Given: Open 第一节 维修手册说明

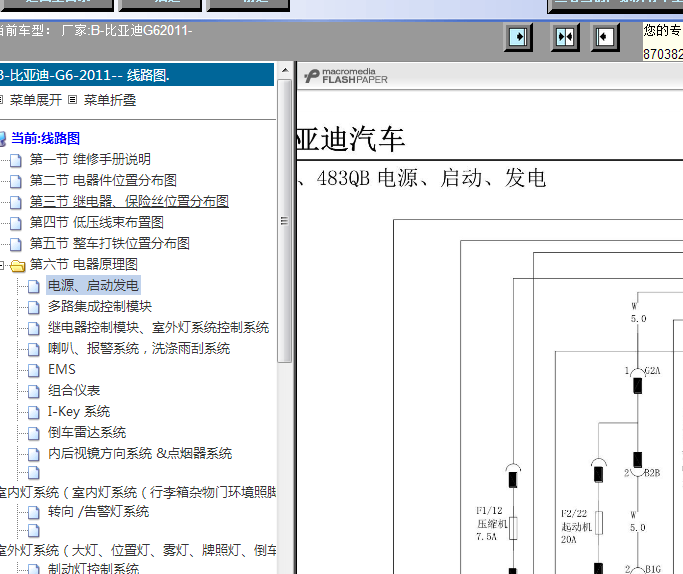Looking at the screenshot, I should (90, 159).
